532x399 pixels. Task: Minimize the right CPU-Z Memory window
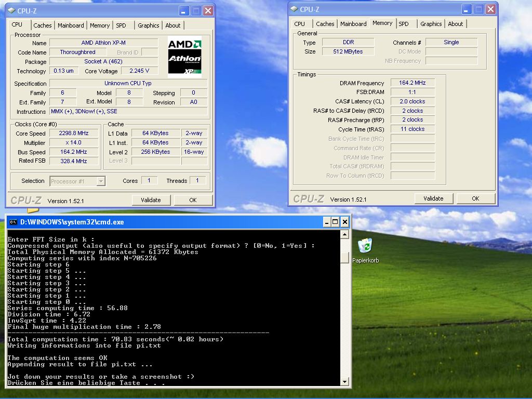[x=466, y=9]
